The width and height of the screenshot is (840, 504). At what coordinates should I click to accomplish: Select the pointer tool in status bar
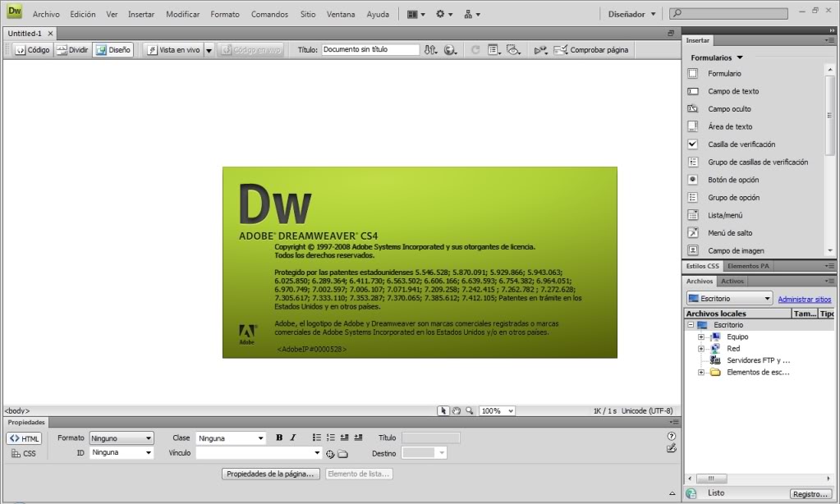[443, 410]
